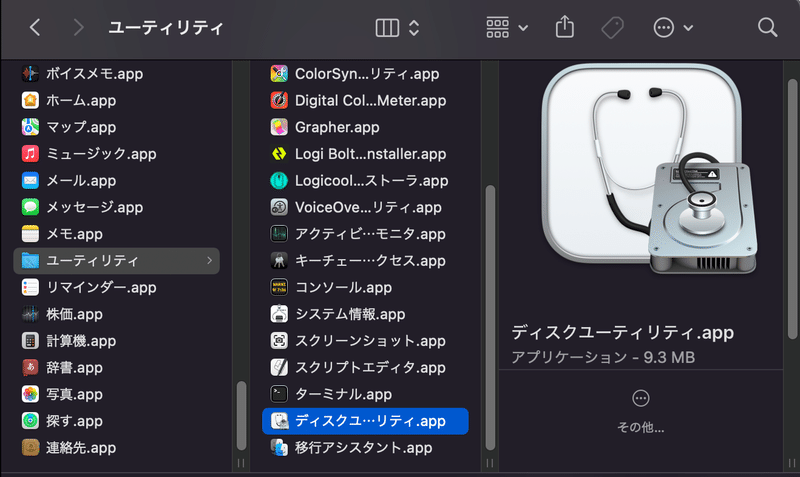Expand the grouping dropdown chevron

pyautogui.click(x=523, y=28)
